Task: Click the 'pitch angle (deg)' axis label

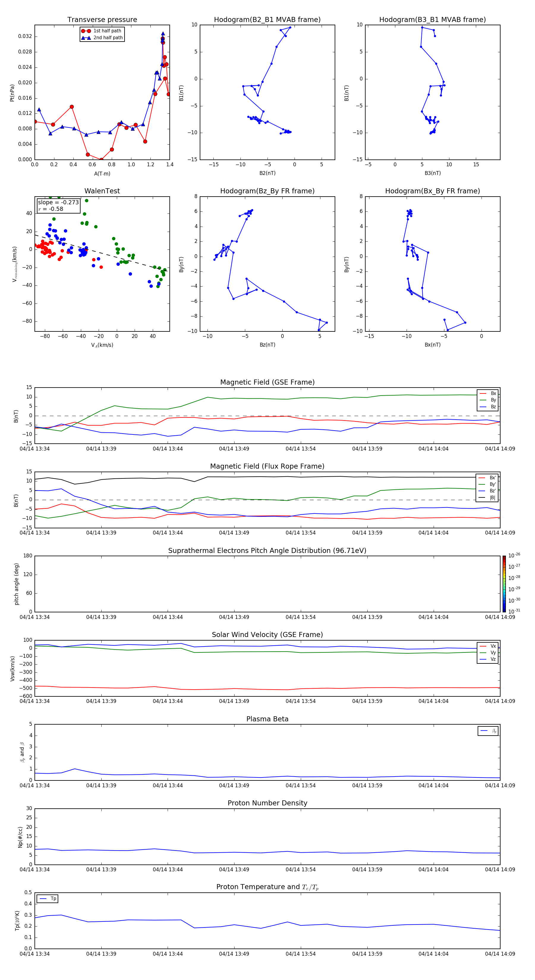Action: [x=16, y=584]
